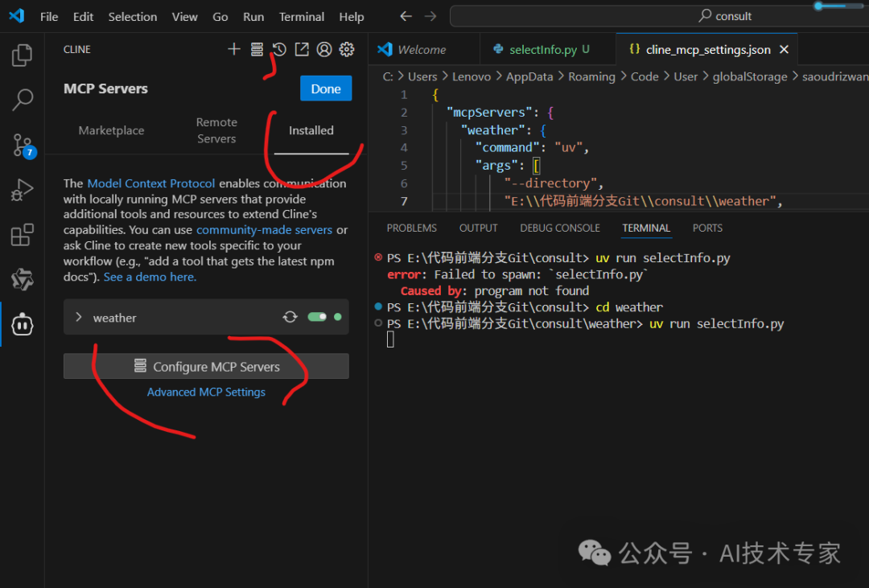Open the DEBUG CONSOLE panel tab
Screen dimensions: 869x588
coord(560,228)
